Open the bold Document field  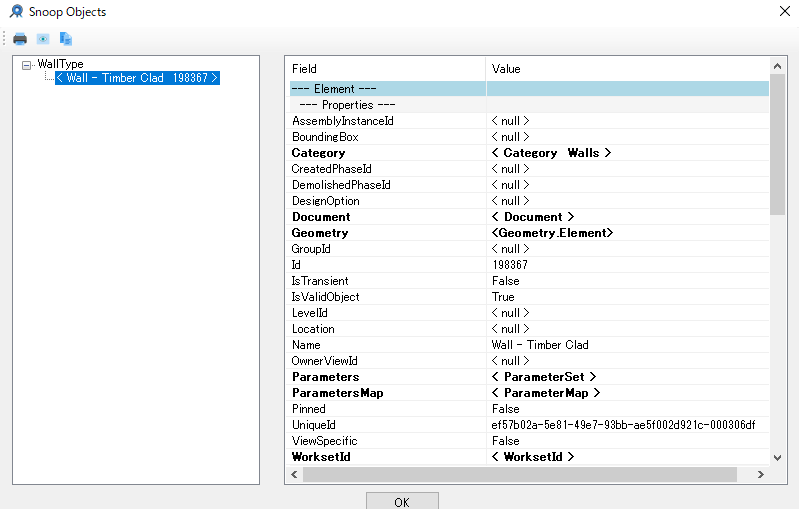321,217
